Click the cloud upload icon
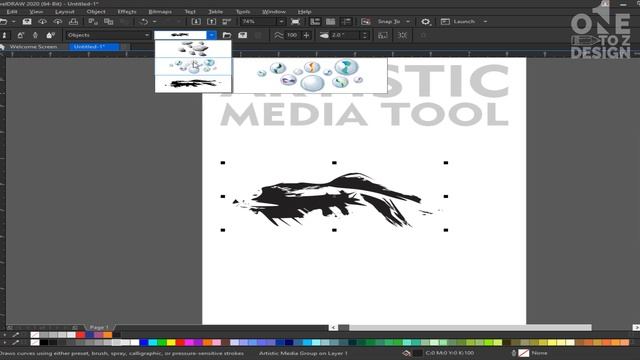 coord(58,21)
